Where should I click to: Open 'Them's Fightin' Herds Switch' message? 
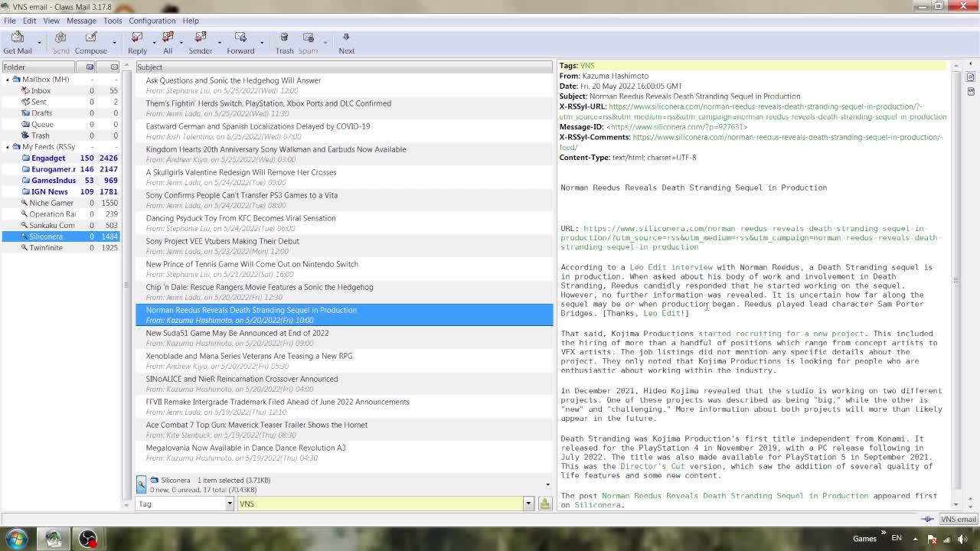coord(345,109)
